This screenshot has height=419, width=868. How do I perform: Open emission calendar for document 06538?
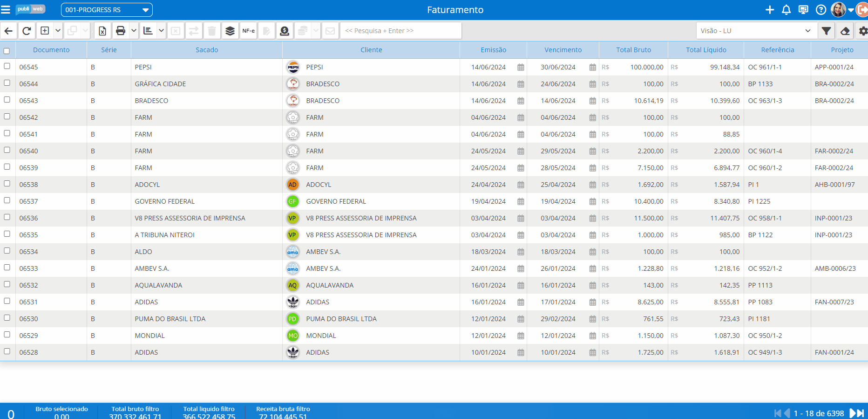(x=521, y=185)
